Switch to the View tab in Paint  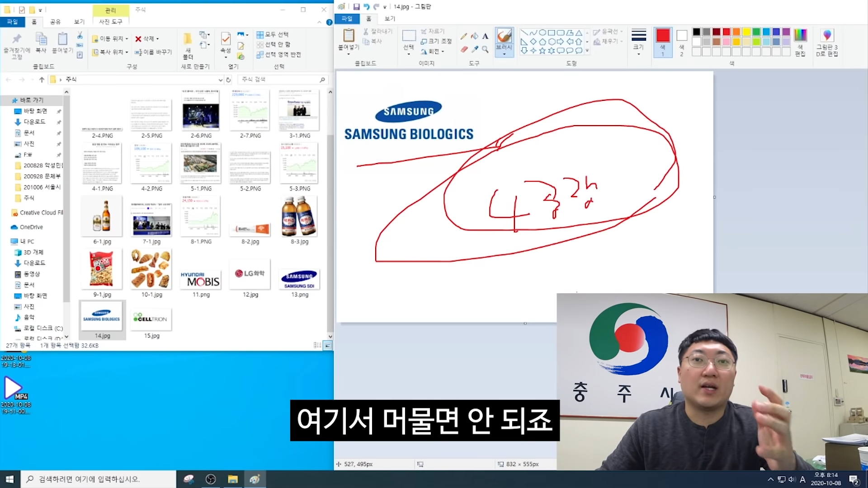pos(390,19)
